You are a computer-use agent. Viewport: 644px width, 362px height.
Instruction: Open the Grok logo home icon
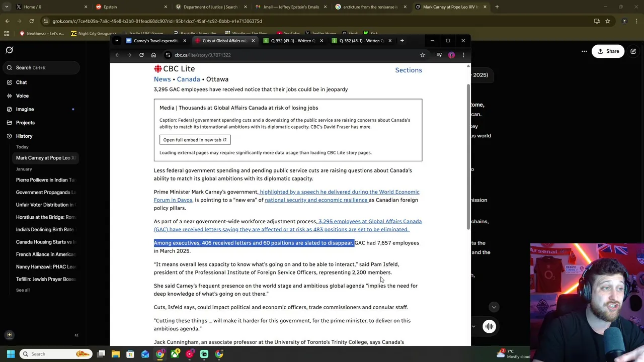tap(9, 50)
